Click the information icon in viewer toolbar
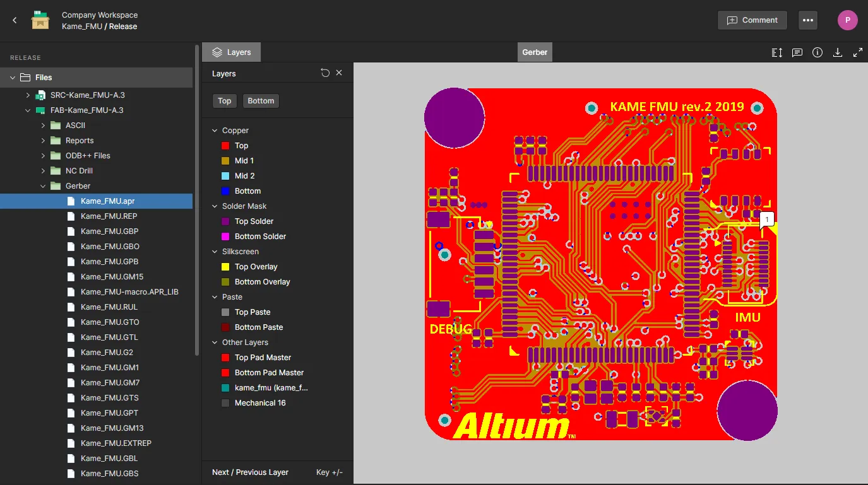 tap(817, 52)
